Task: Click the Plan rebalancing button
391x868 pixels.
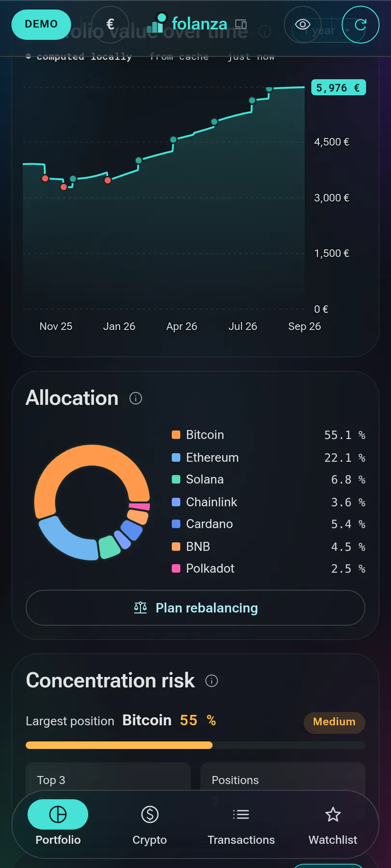Action: (x=195, y=608)
